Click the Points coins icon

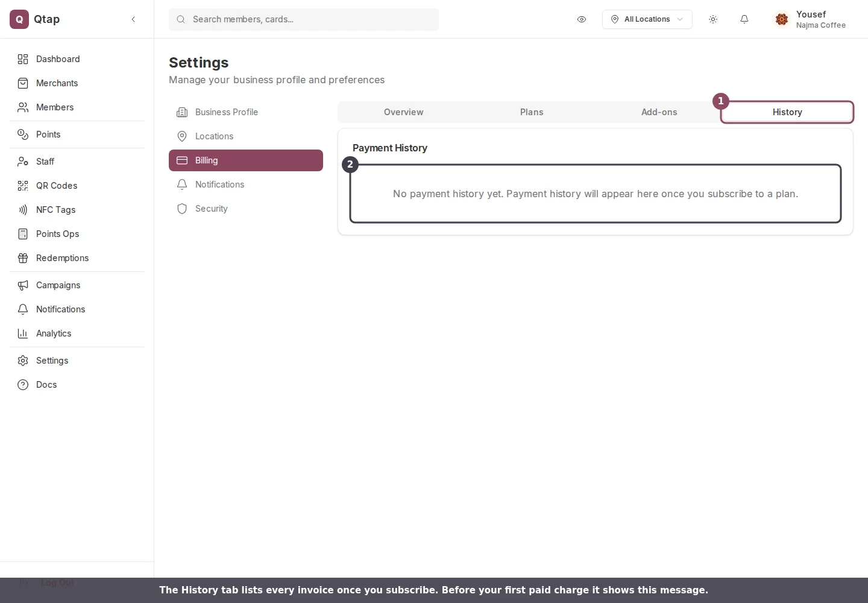click(23, 134)
